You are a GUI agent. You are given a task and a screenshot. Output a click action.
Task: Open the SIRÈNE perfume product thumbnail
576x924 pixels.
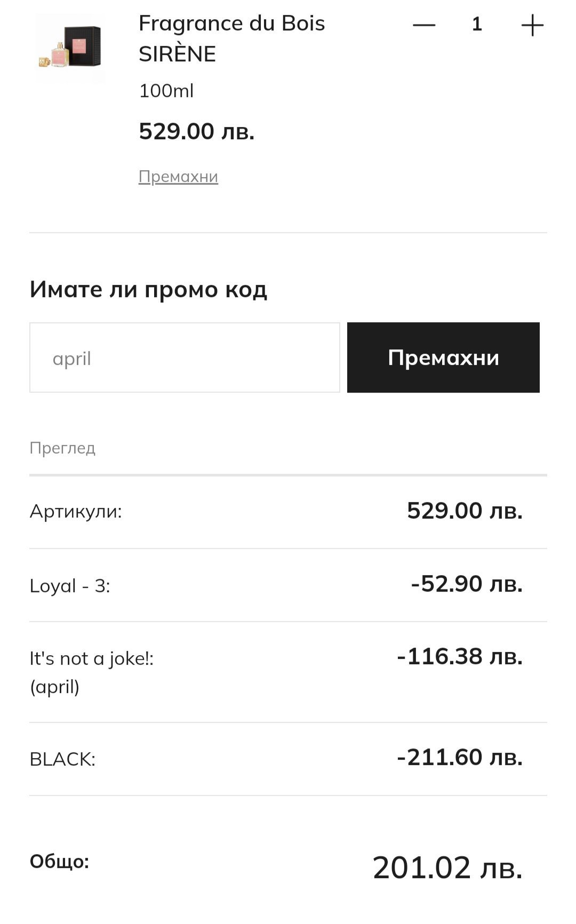tap(70, 49)
